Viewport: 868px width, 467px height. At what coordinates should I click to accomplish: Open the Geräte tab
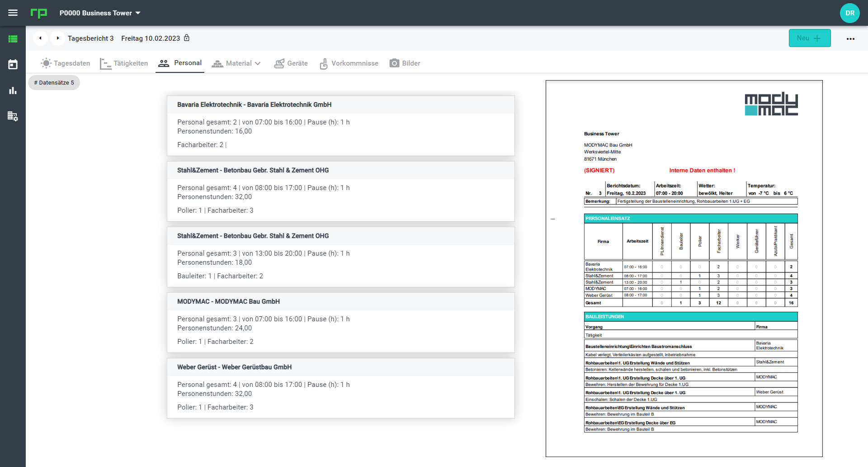pos(291,63)
